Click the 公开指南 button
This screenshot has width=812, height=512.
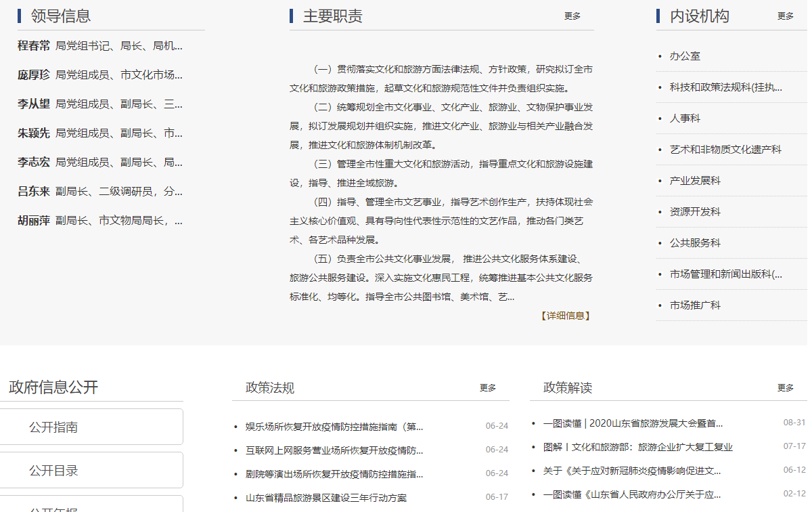[91, 427]
